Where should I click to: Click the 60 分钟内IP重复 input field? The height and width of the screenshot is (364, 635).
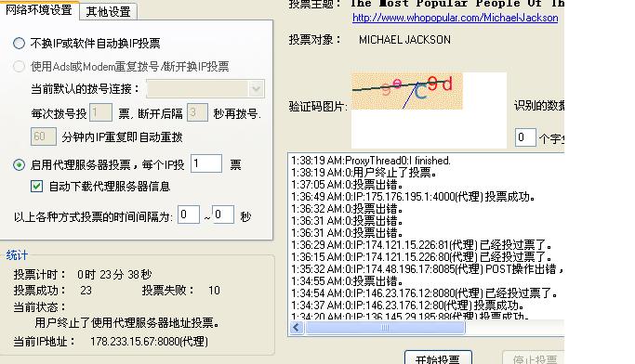tap(44, 136)
